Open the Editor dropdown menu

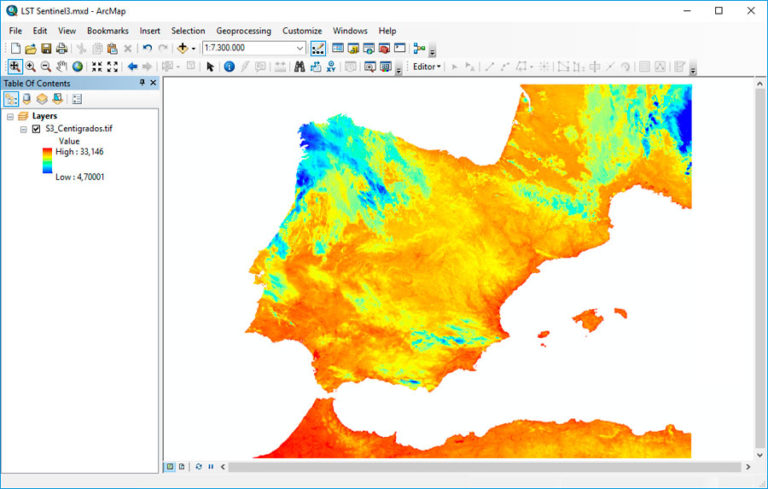(x=427, y=67)
